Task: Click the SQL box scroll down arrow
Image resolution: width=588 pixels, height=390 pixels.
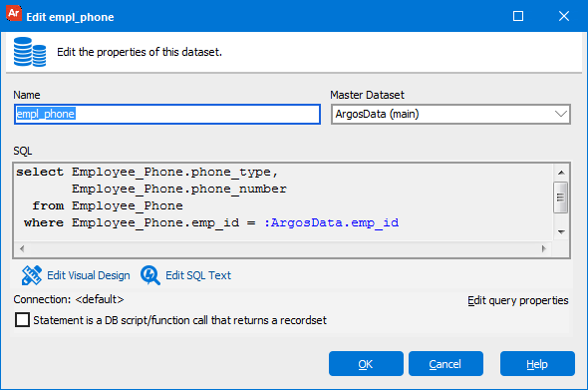Action: pos(561,232)
